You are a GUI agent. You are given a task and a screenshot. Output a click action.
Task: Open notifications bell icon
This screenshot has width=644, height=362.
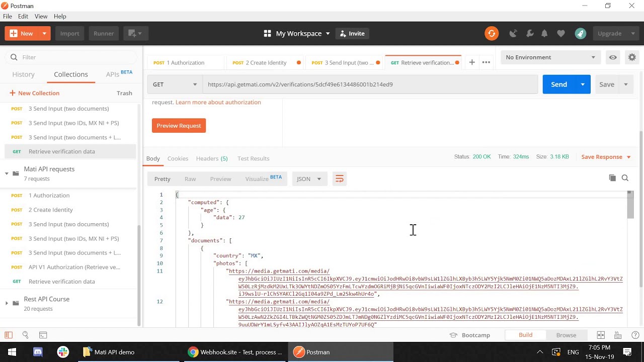(544, 34)
